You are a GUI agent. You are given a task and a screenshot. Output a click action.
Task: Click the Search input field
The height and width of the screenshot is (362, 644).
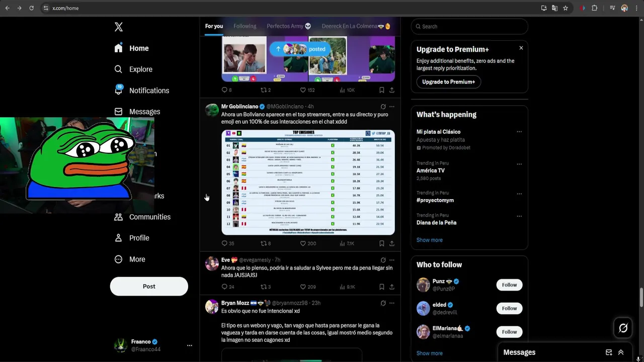click(469, 27)
